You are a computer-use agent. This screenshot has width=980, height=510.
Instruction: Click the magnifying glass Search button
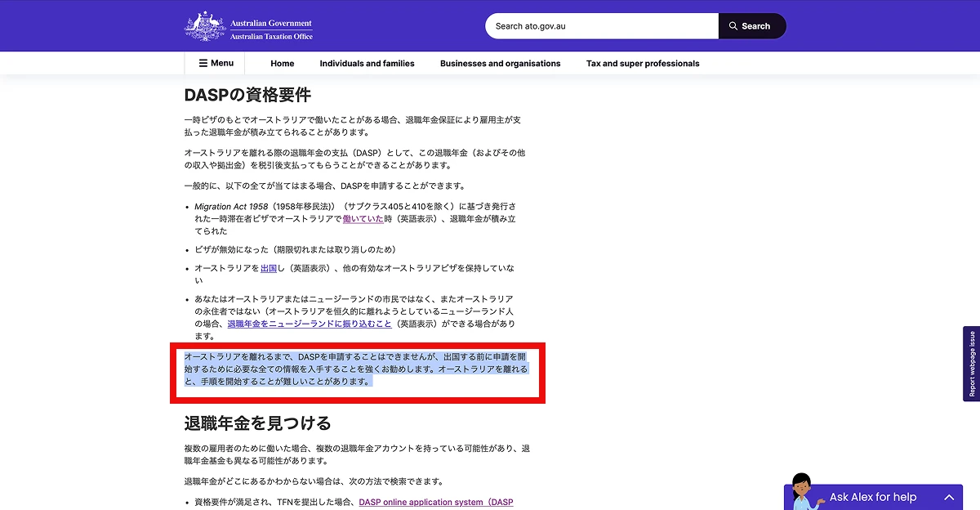751,26
